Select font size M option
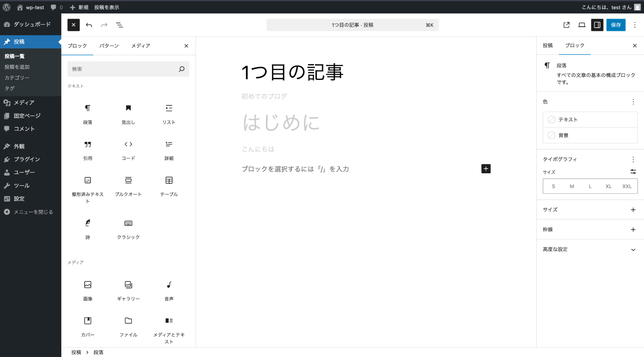 pyautogui.click(x=572, y=186)
